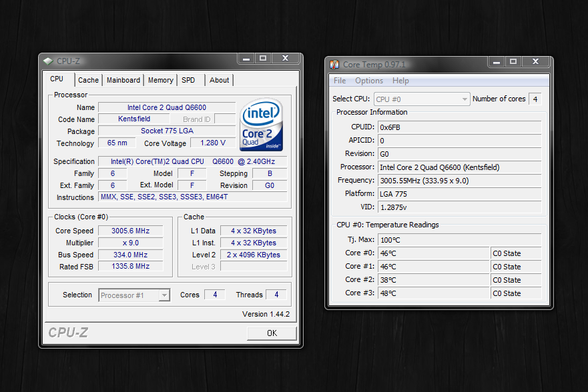
Task: Click the Core Temp title bar icon
Action: 334,65
